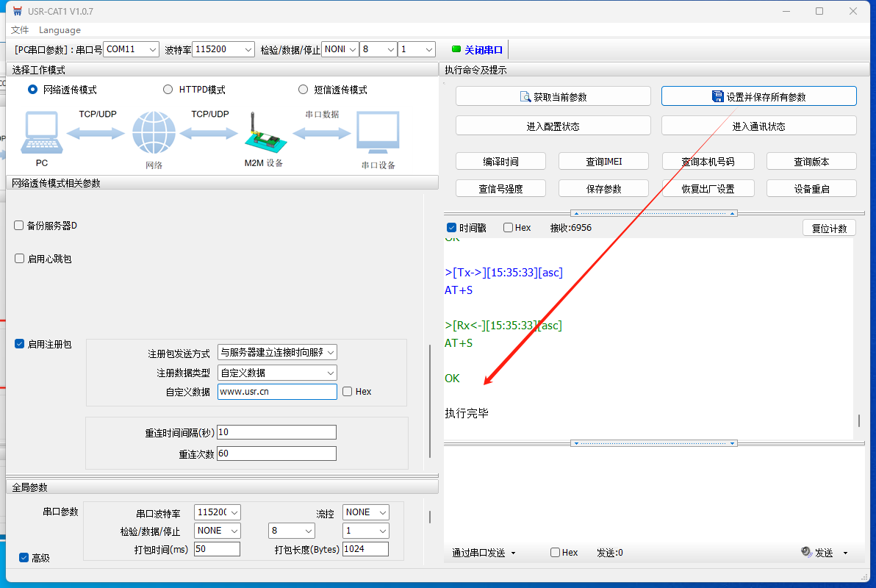Viewport: 876px width, 588px height.
Task: Click the 重连时间间隔(秒) input field
Action: pyautogui.click(x=276, y=432)
